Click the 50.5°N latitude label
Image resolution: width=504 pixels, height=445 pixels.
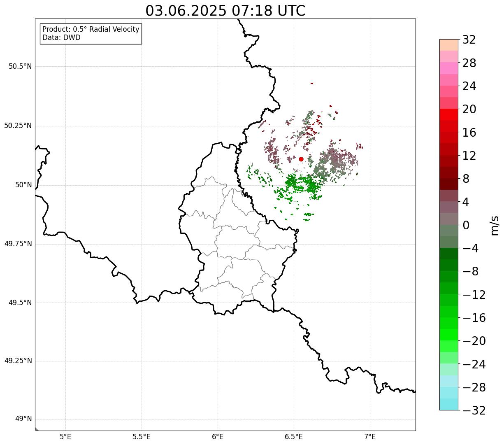tap(20, 66)
